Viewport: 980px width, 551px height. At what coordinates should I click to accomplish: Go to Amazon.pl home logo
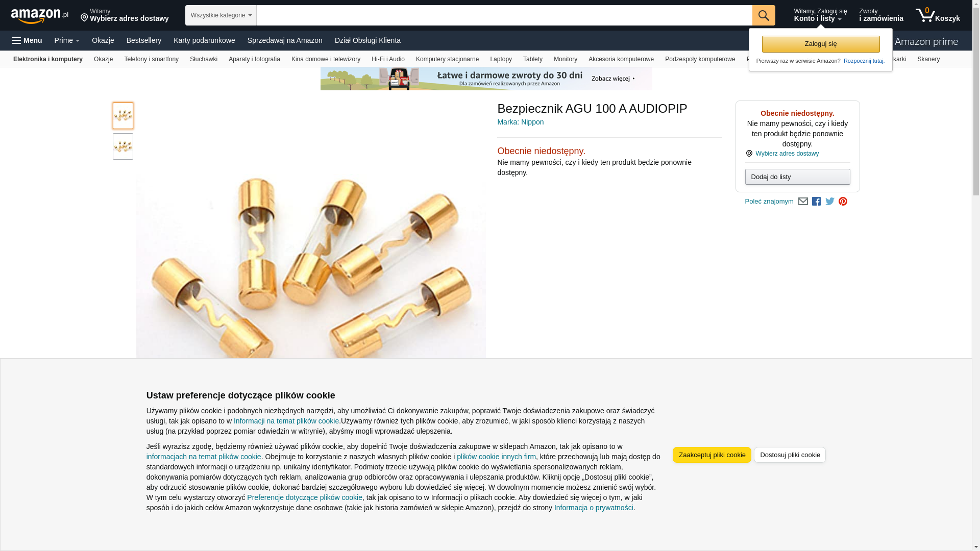coord(40,16)
